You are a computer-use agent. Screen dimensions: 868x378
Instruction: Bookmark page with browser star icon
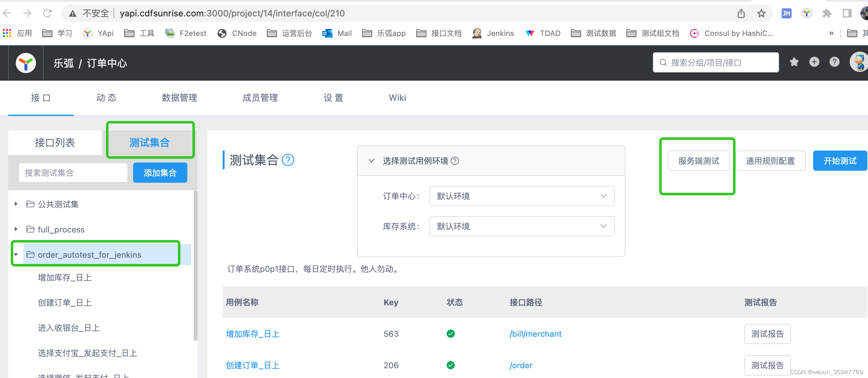pyautogui.click(x=761, y=14)
